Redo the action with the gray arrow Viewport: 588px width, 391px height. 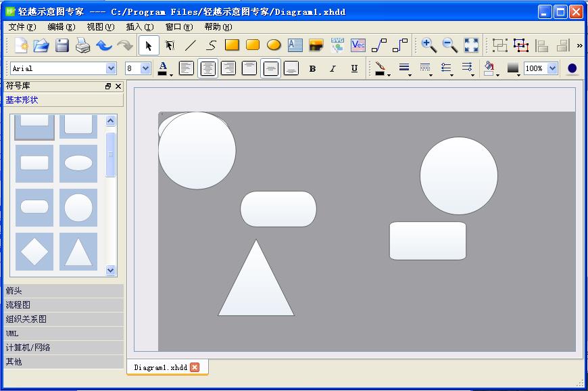pos(125,46)
